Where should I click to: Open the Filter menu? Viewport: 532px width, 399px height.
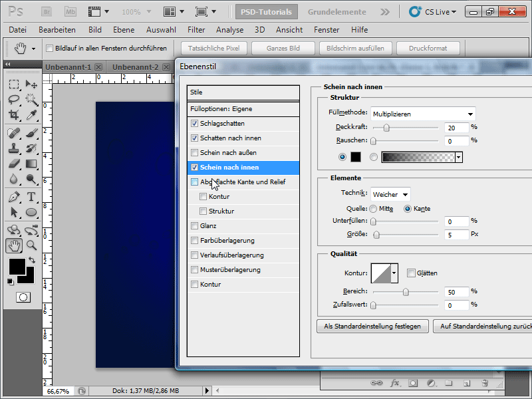click(x=196, y=30)
